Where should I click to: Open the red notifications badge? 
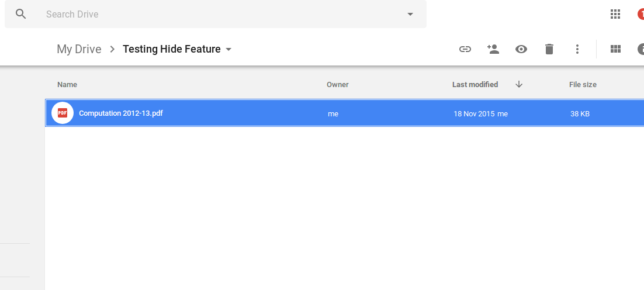point(640,15)
